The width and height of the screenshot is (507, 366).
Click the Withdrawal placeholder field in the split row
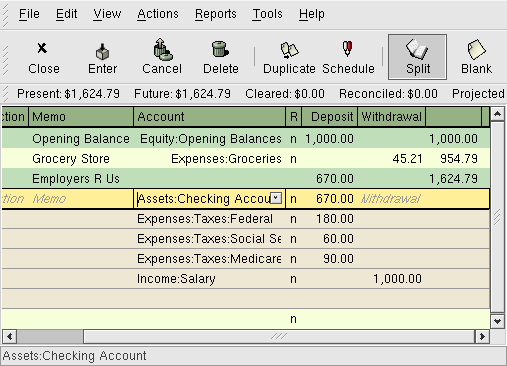click(x=391, y=199)
